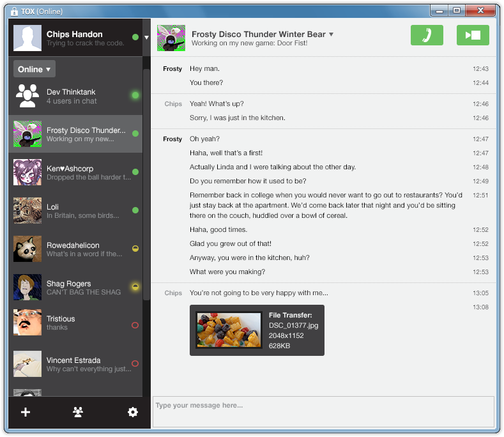The image size is (504, 437).
Task: Click the 628KB file size text
Action: pyautogui.click(x=279, y=346)
